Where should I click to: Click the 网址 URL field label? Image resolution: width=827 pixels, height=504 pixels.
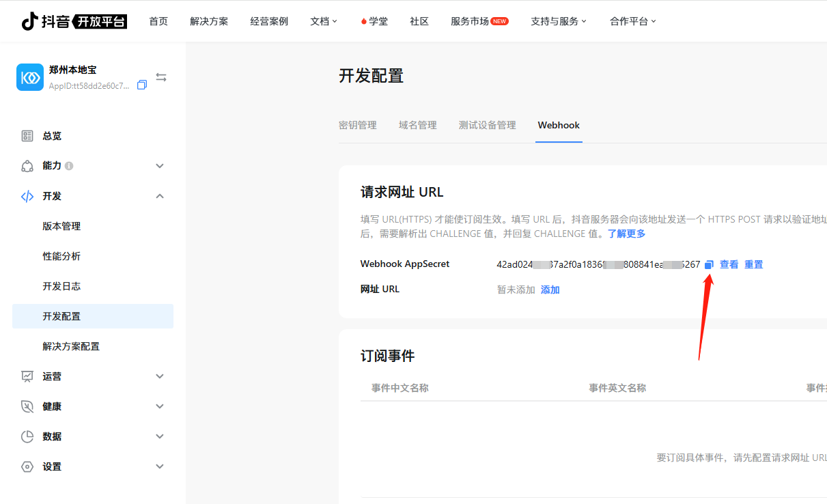click(380, 290)
